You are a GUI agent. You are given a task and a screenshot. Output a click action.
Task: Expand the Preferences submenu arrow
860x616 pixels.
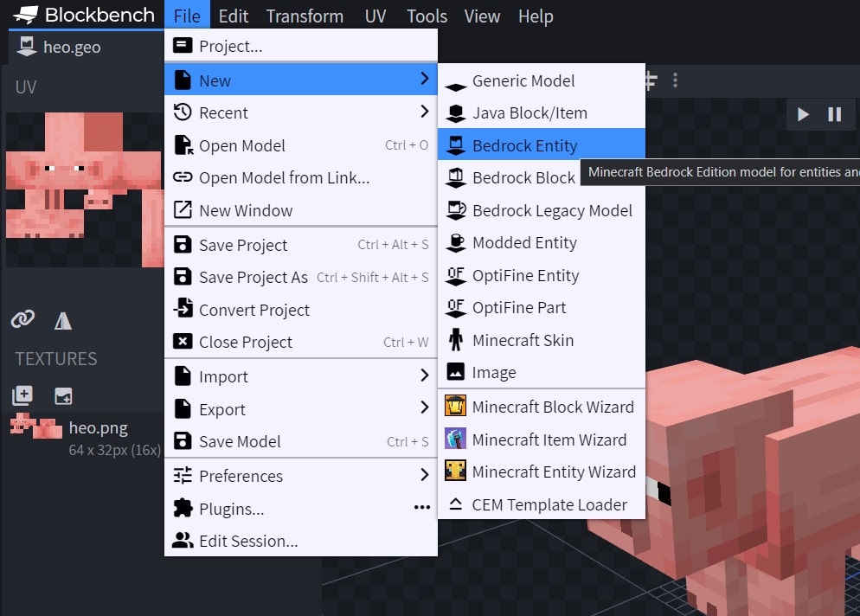pos(424,474)
